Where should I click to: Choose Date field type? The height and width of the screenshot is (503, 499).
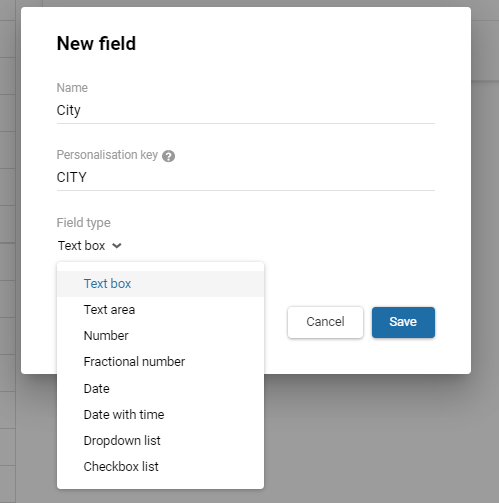(x=160, y=389)
